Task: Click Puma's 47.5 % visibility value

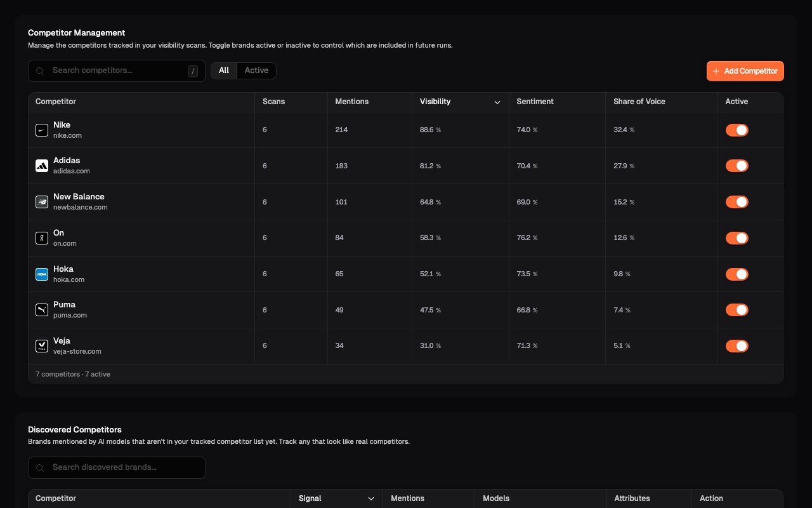Action: [x=430, y=310]
